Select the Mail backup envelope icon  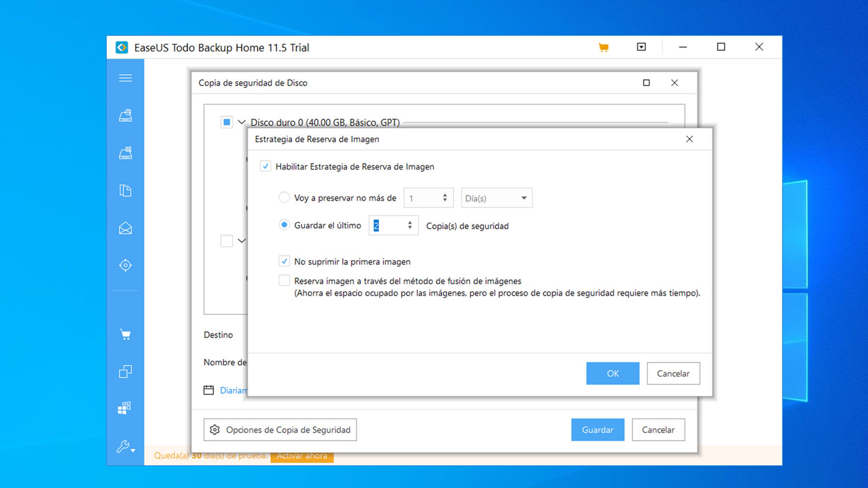125,228
